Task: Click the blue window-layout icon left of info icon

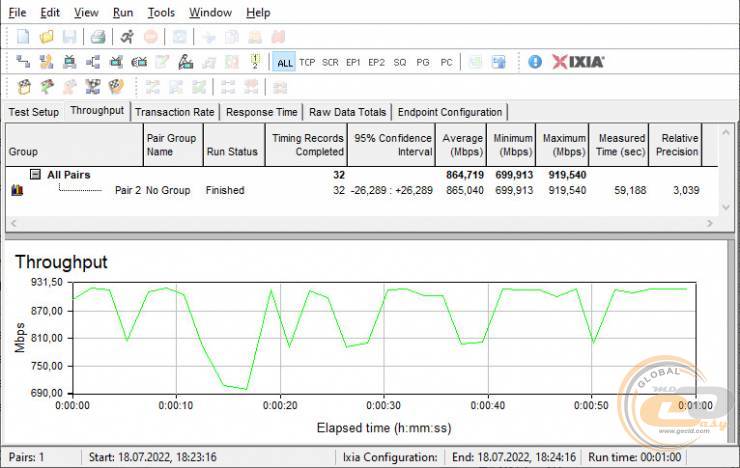Action: 498,62
